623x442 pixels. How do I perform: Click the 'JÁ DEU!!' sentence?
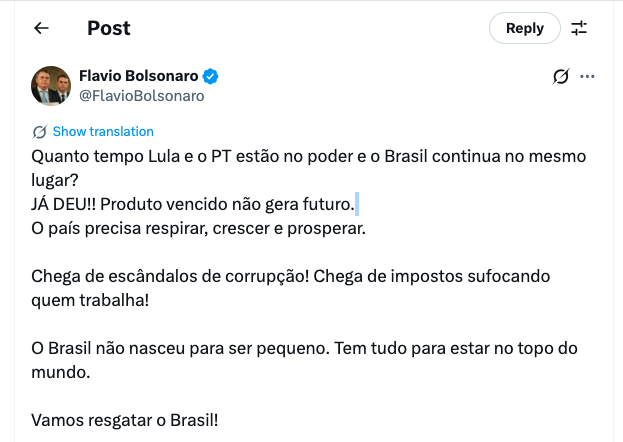point(192,205)
